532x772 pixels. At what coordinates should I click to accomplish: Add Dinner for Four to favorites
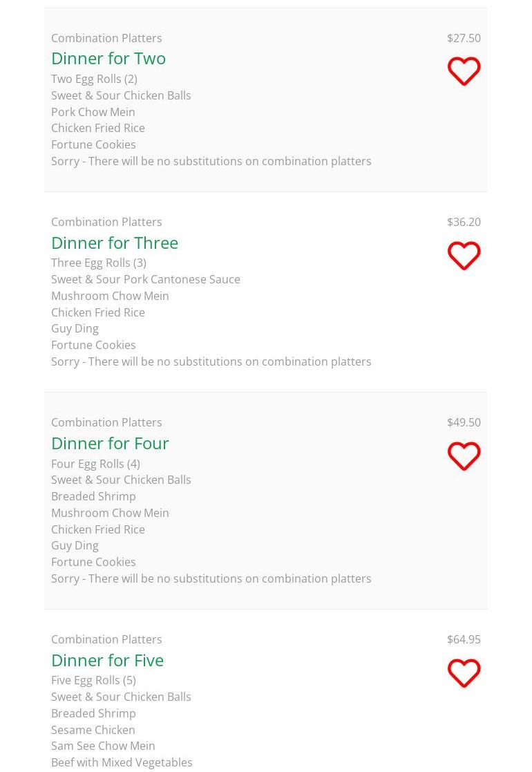pos(464,456)
